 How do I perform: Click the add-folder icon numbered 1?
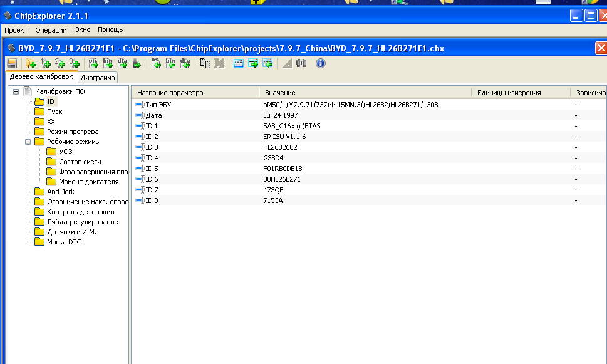[46, 63]
